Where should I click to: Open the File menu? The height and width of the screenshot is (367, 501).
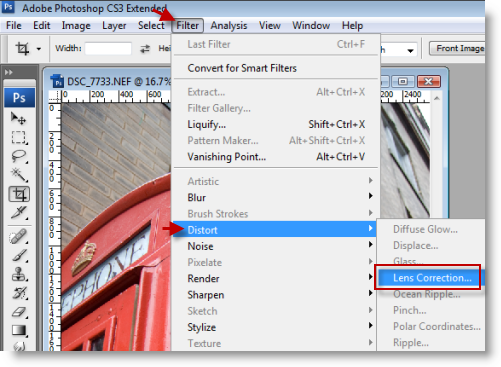[x=14, y=25]
